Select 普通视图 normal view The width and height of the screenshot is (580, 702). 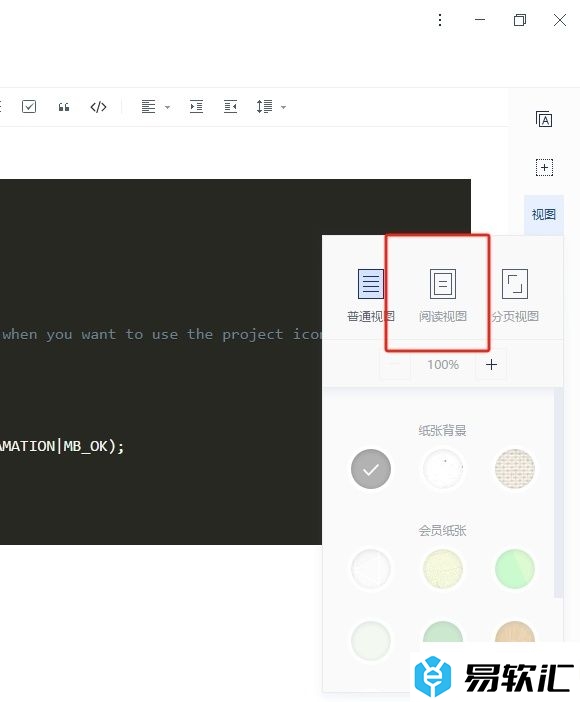(370, 295)
